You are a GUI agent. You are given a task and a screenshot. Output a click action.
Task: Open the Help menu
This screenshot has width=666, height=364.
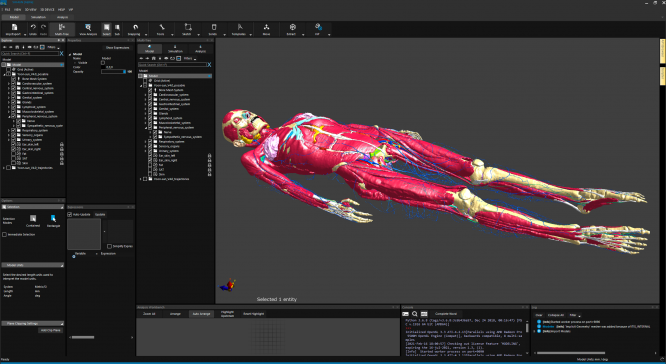click(62, 9)
